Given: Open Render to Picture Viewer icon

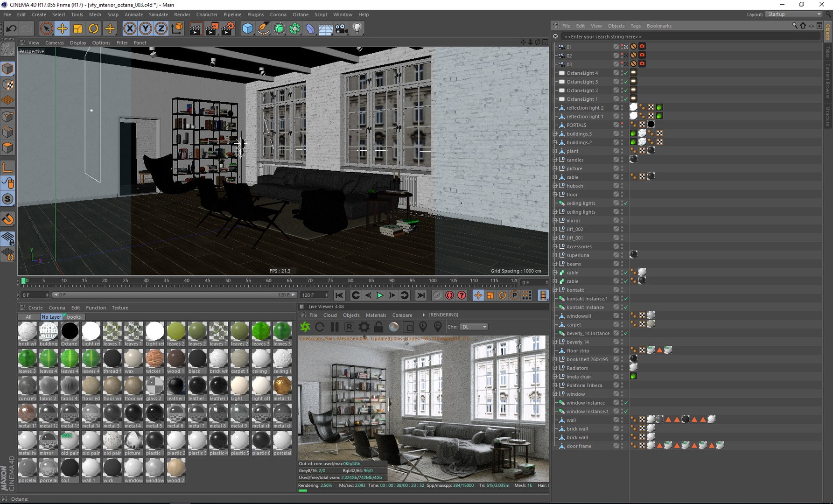Looking at the screenshot, I should [212, 29].
